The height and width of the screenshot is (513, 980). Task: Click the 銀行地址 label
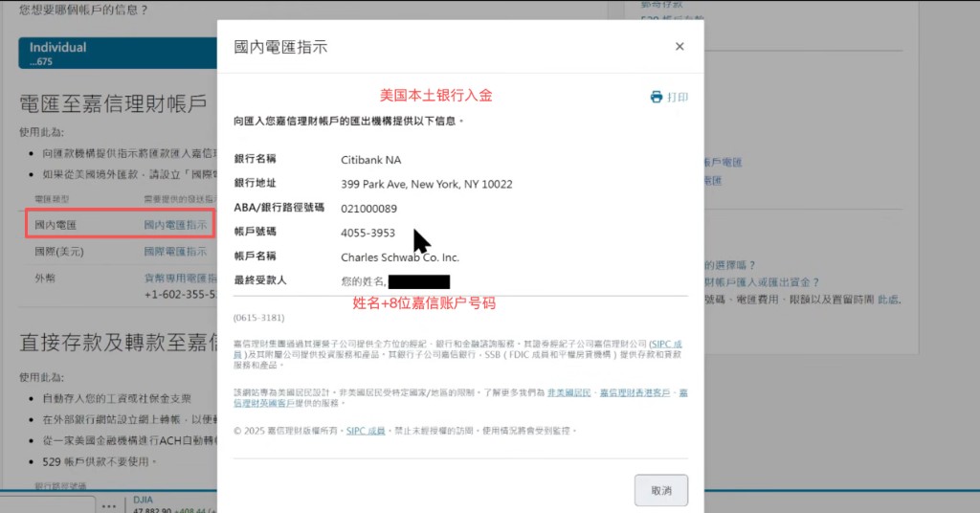click(255, 183)
